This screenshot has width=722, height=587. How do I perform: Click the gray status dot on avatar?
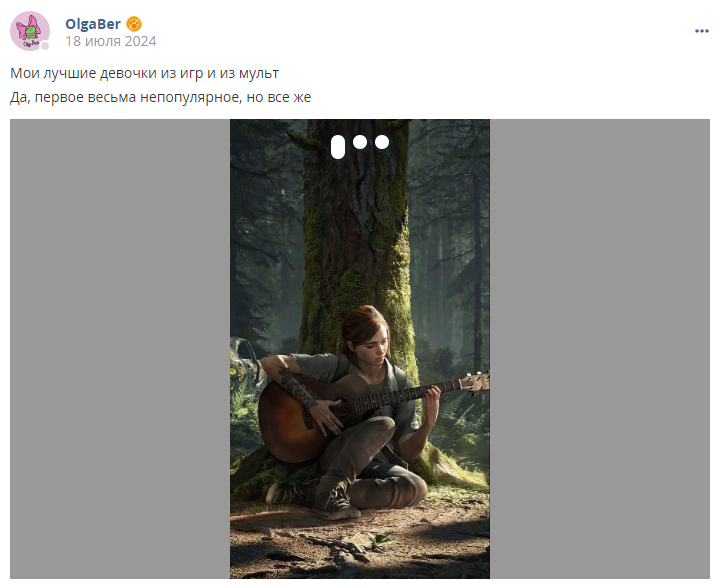pyautogui.click(x=45, y=46)
